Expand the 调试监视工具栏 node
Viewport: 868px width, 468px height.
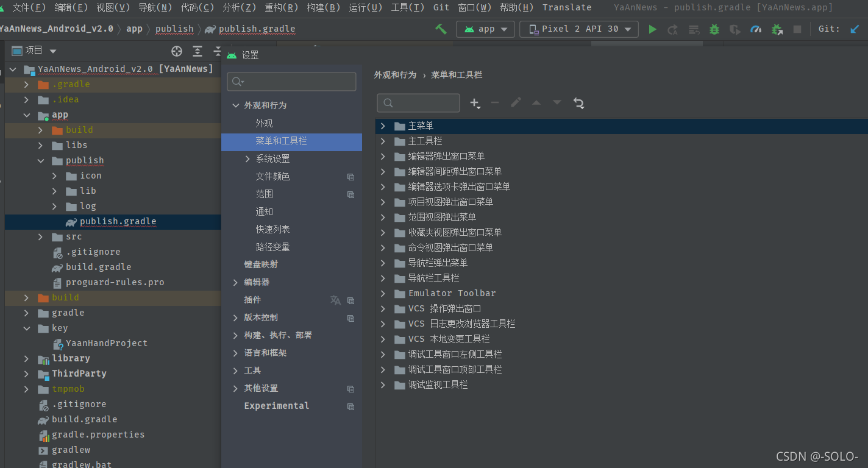(383, 385)
